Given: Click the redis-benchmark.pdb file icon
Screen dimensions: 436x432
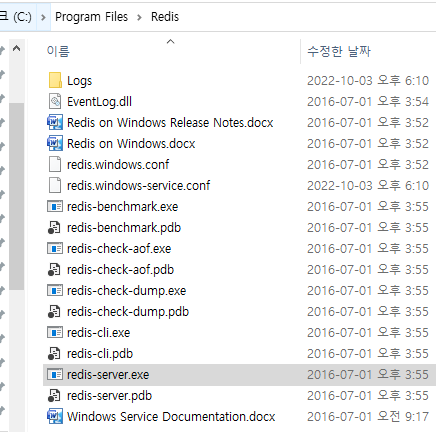Looking at the screenshot, I should [54, 228].
